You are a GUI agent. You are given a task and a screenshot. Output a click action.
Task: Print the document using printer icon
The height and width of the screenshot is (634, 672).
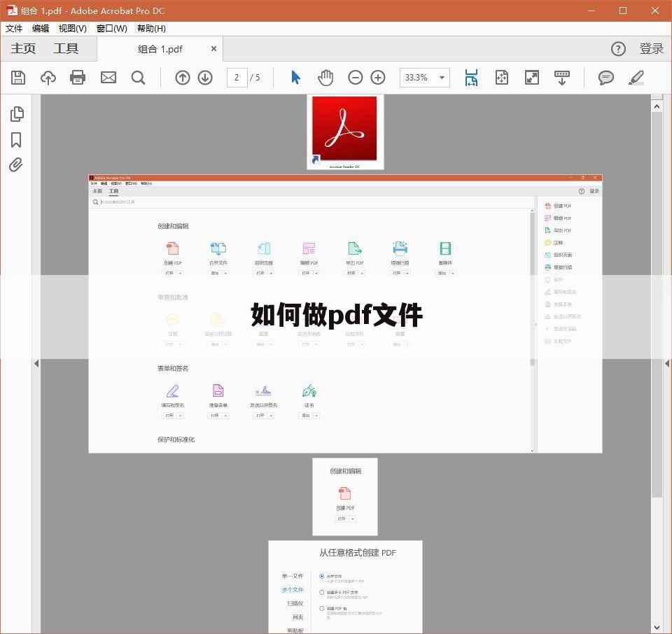click(78, 78)
